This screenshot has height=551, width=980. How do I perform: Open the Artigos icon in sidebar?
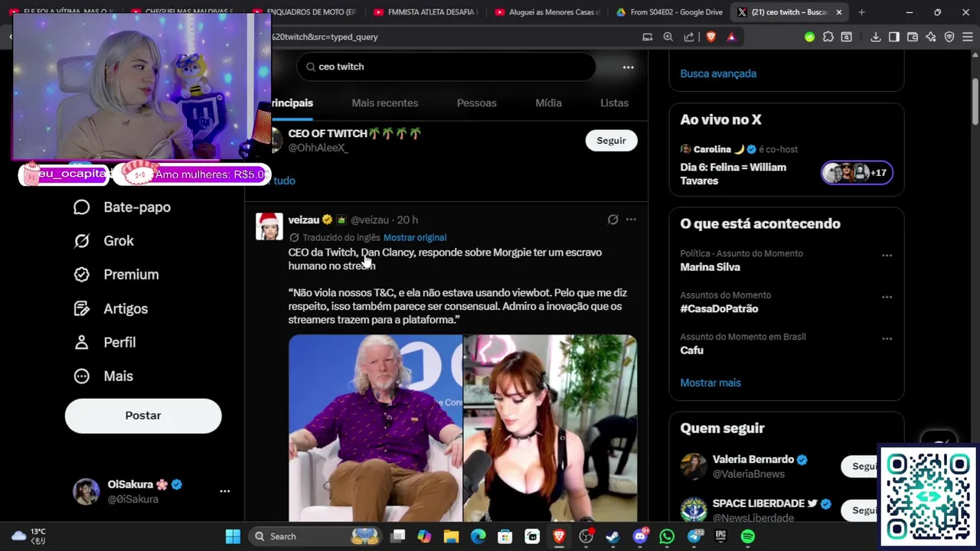(x=82, y=308)
